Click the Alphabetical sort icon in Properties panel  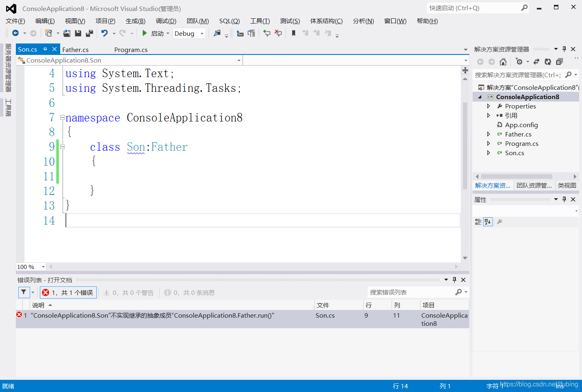(x=488, y=222)
